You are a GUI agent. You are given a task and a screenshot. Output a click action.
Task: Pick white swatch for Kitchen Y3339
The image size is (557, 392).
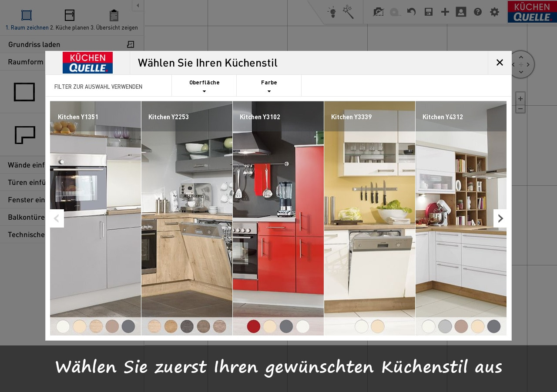[361, 326]
